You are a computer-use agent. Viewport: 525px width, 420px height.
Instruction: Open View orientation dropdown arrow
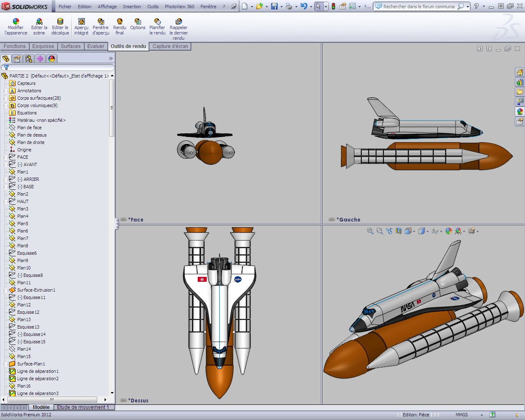[414, 232]
